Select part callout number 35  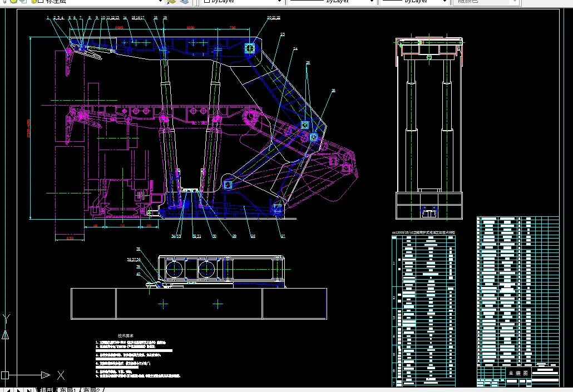[138, 249]
